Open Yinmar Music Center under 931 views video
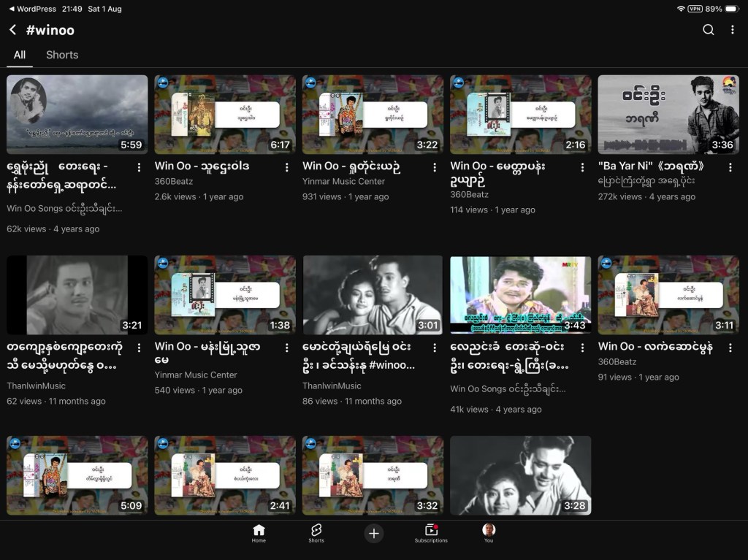The width and height of the screenshot is (748, 560). click(x=343, y=181)
